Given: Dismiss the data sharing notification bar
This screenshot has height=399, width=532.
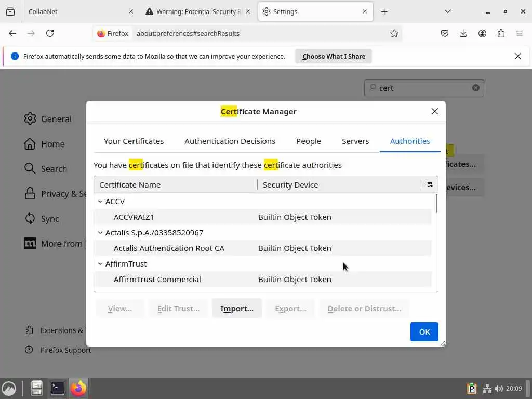Looking at the screenshot, I should point(518,56).
